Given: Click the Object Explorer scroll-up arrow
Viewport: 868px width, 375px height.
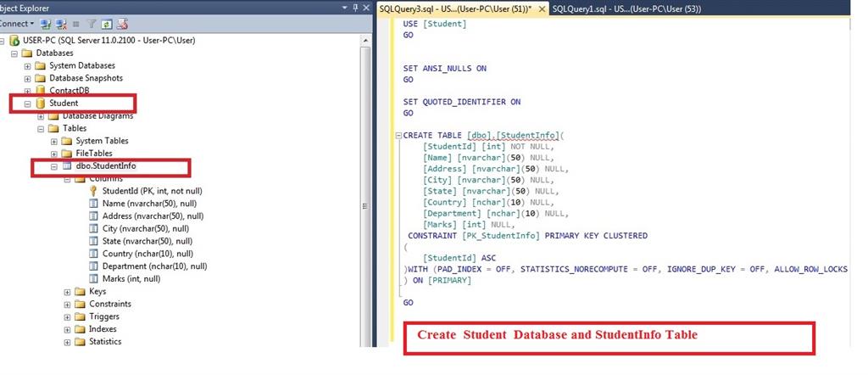Looking at the screenshot, I should (364, 41).
